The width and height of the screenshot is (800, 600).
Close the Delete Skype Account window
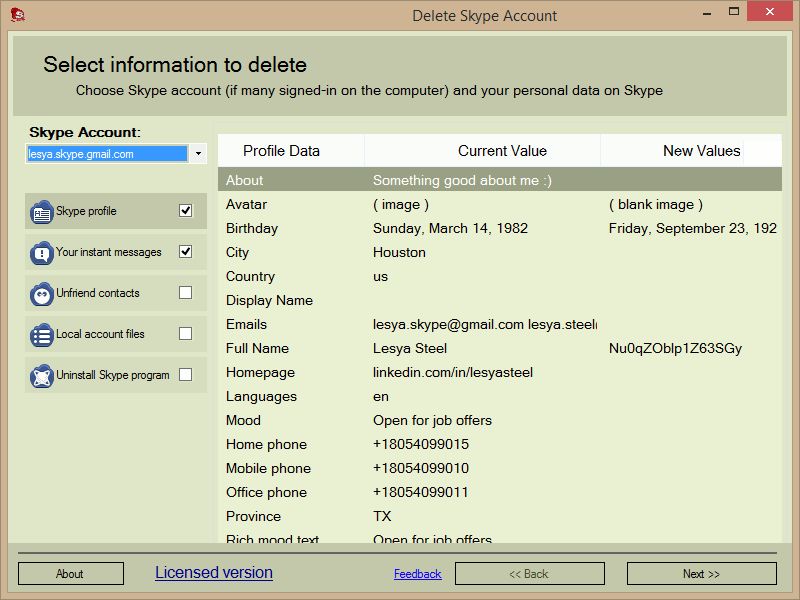tap(770, 11)
